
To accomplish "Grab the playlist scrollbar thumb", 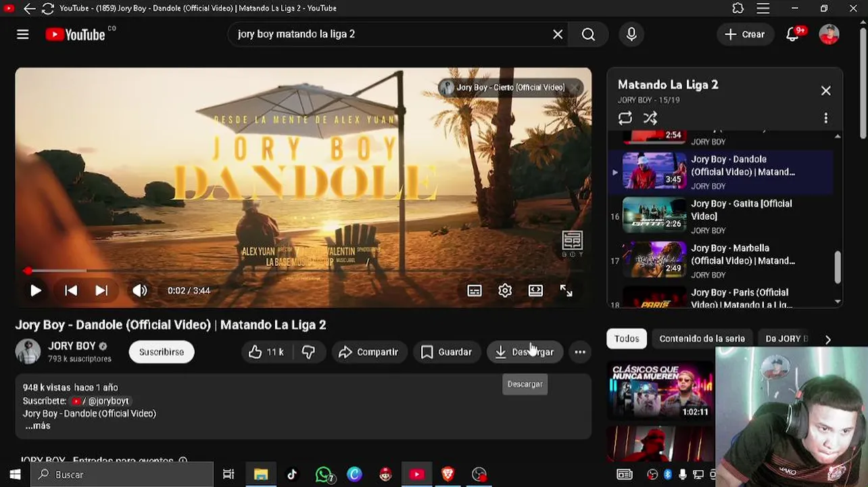I will click(838, 267).
